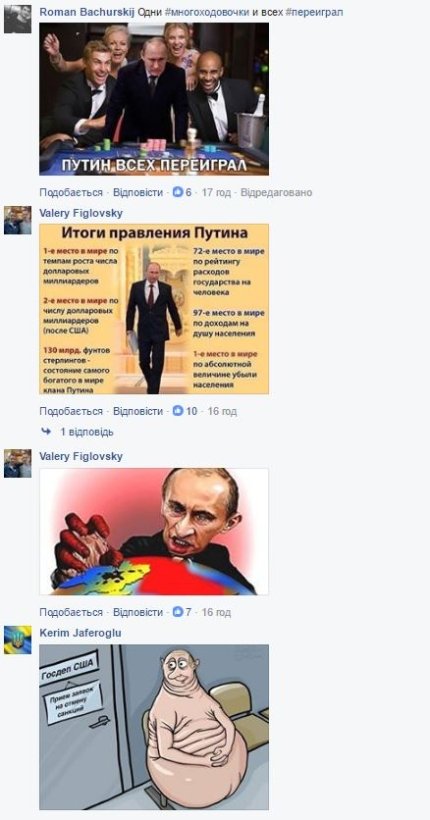The height and width of the screenshot is (820, 430).
Task: Open second Valery Figlovsky avatar picture
Action: coord(17,463)
